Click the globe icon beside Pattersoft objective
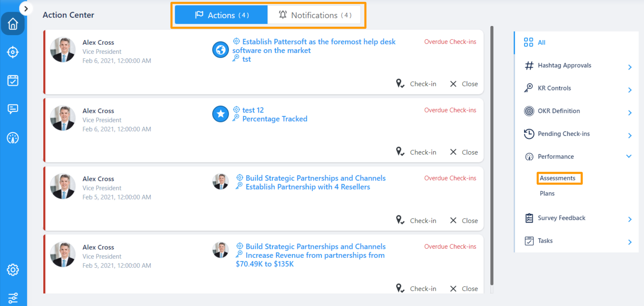644x306 pixels. point(220,50)
